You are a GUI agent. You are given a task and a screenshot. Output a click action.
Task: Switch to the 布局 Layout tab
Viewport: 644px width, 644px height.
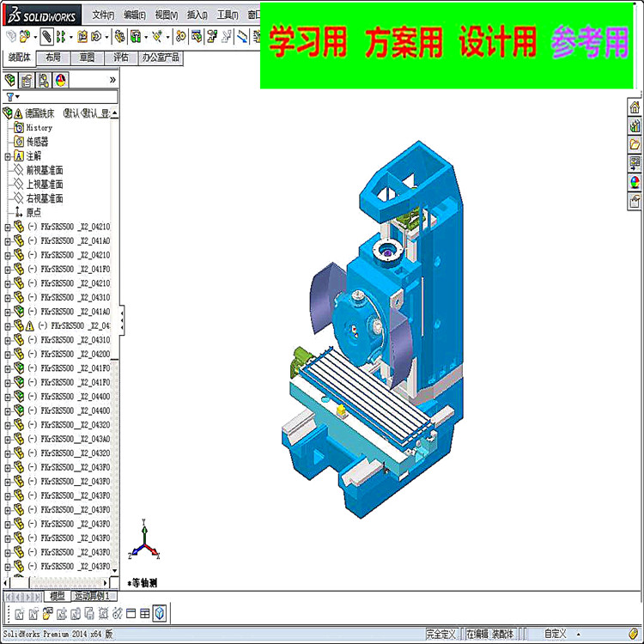point(53,58)
